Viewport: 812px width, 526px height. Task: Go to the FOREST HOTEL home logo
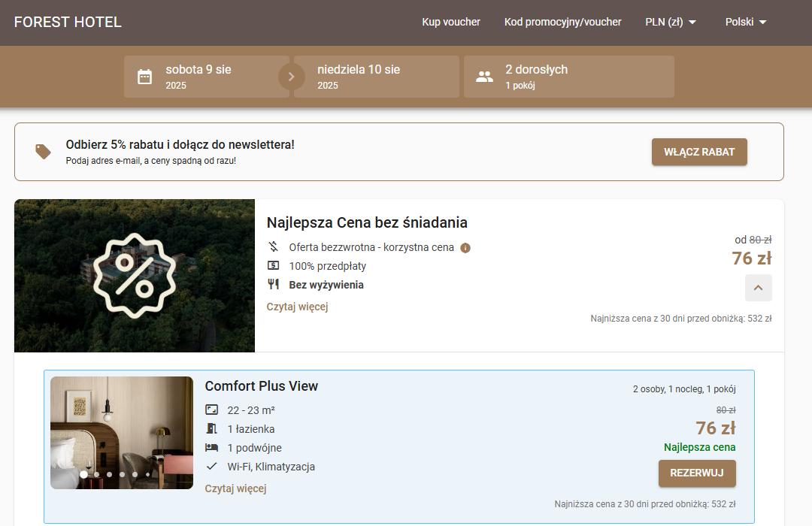pyautogui.click(x=68, y=23)
